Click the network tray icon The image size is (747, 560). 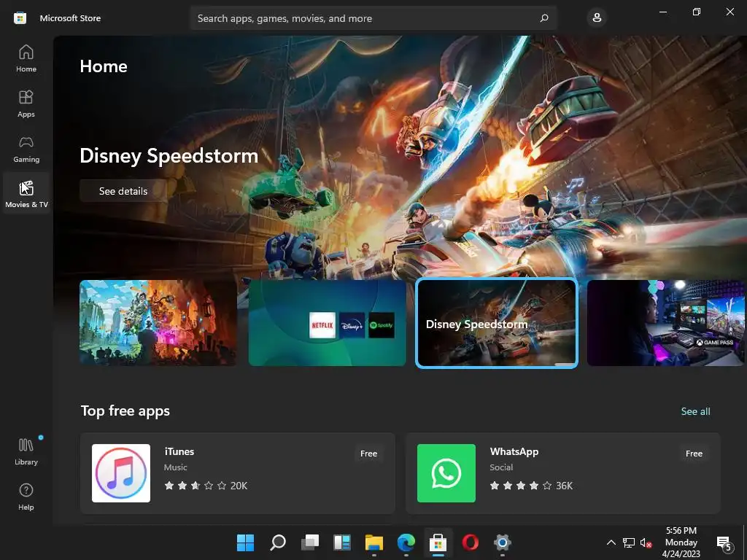(629, 542)
